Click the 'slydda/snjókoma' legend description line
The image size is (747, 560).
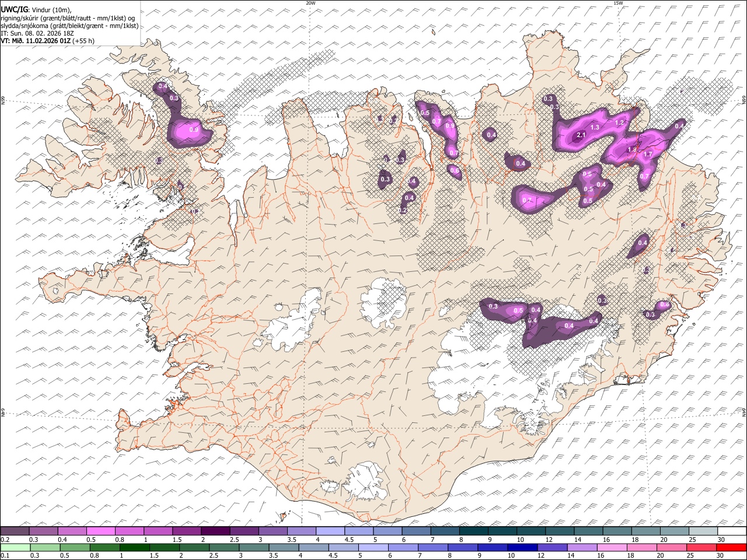(69, 26)
